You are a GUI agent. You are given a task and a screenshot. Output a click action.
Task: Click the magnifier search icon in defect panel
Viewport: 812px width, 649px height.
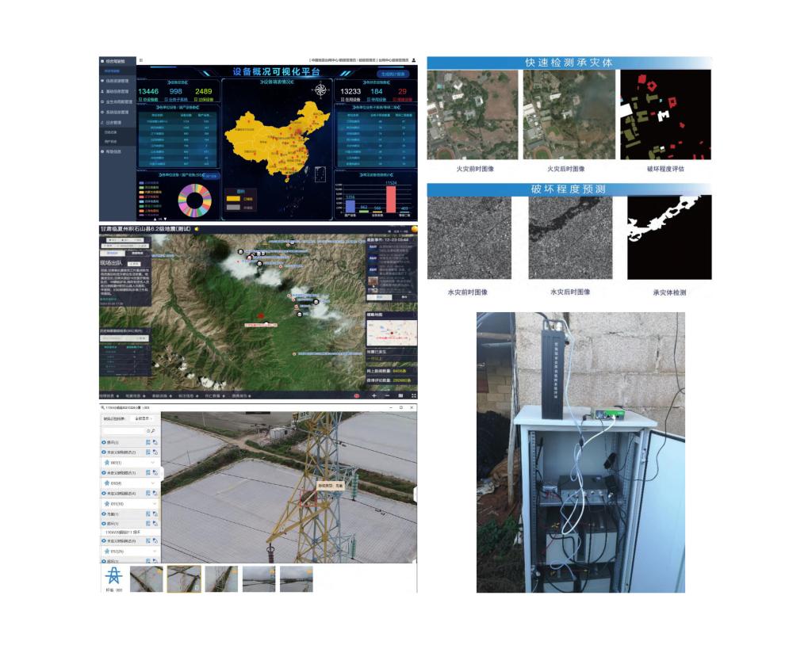(x=153, y=431)
